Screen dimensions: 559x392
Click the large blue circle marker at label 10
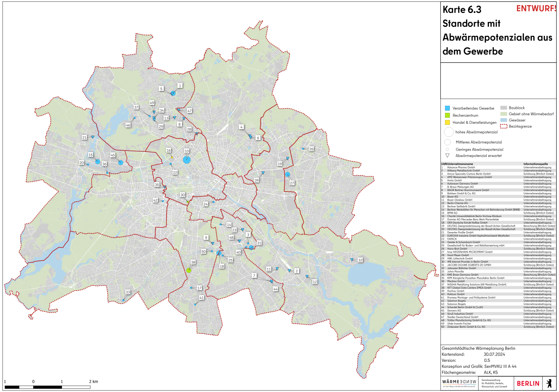point(187,160)
